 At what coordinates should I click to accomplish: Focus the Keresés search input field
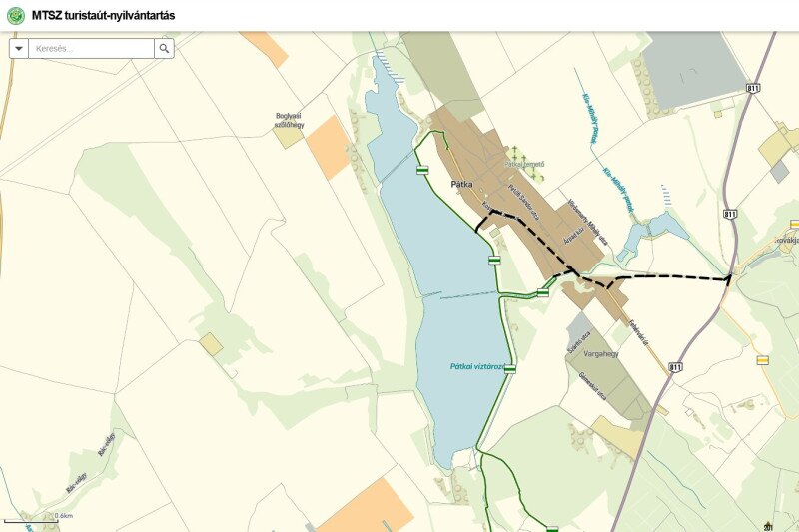91,48
